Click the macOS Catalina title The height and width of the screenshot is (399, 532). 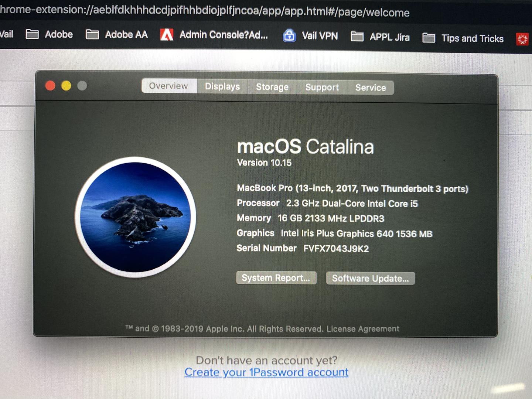point(306,147)
